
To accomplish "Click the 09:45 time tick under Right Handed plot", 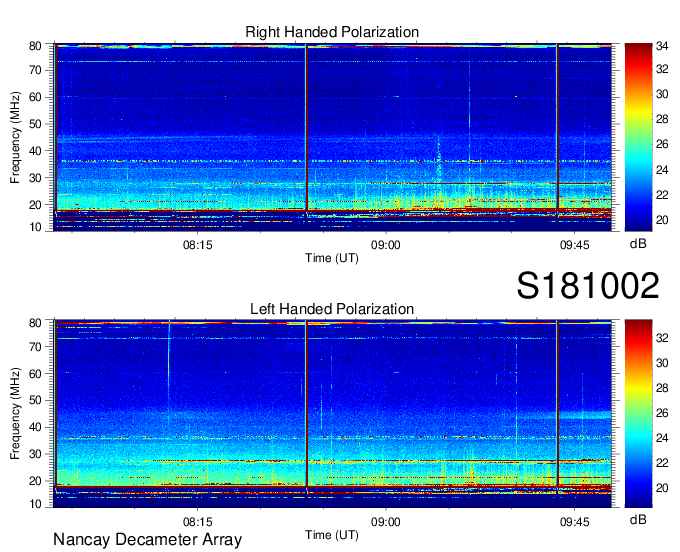I will click(575, 245).
